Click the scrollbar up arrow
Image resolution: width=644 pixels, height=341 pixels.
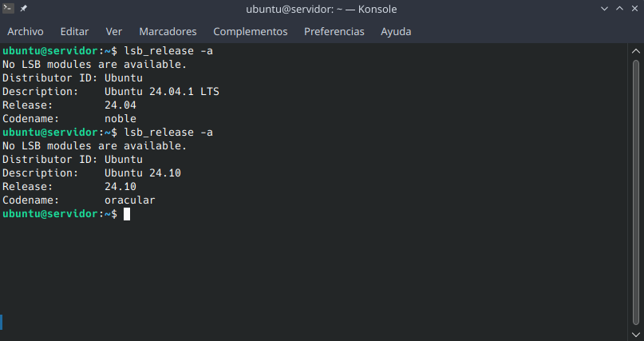point(636,51)
